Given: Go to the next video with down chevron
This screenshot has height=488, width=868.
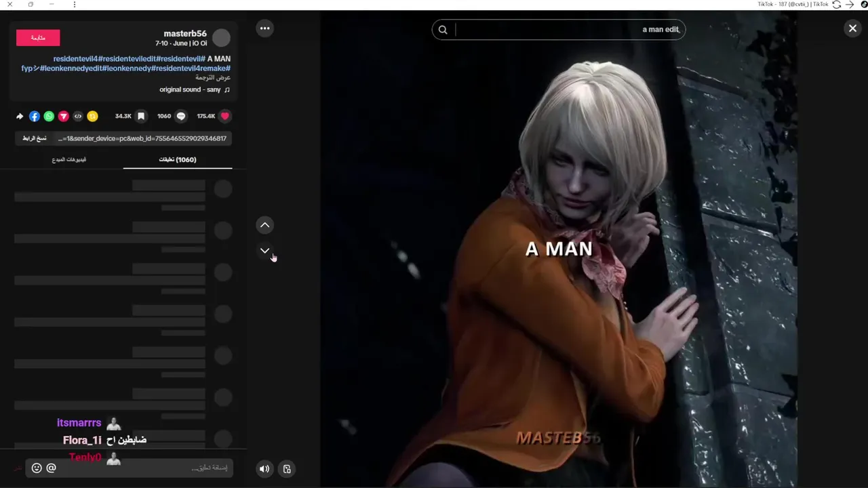Looking at the screenshot, I should [265, 251].
